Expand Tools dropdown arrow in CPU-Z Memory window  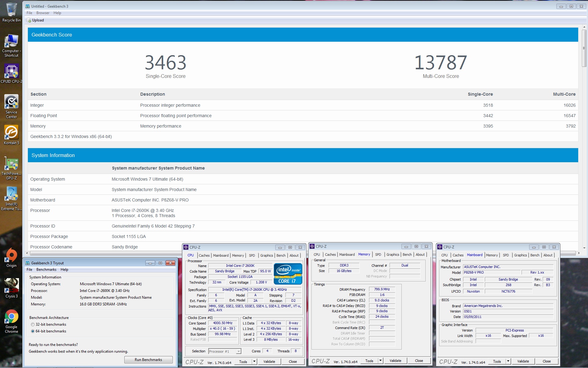(380, 361)
